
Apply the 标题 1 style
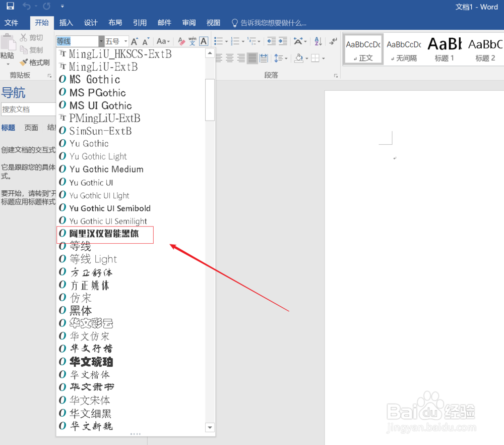point(445,49)
